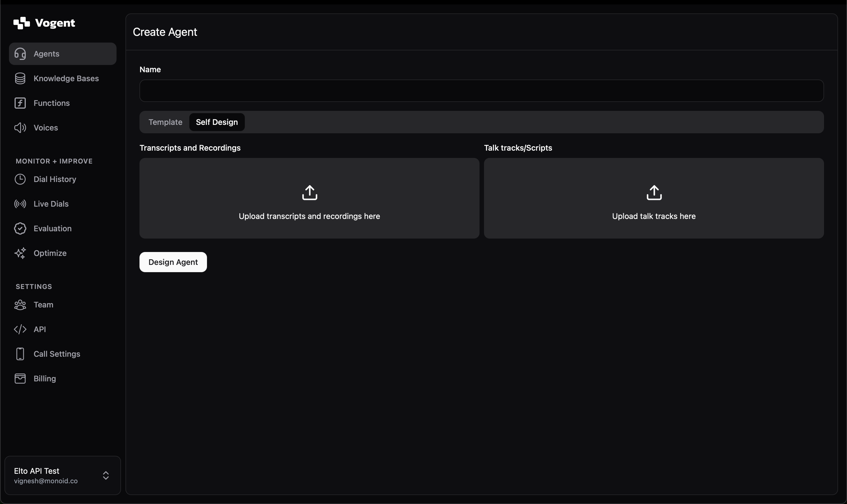Click the Voices speaker icon
This screenshot has width=847, height=504.
20,128
